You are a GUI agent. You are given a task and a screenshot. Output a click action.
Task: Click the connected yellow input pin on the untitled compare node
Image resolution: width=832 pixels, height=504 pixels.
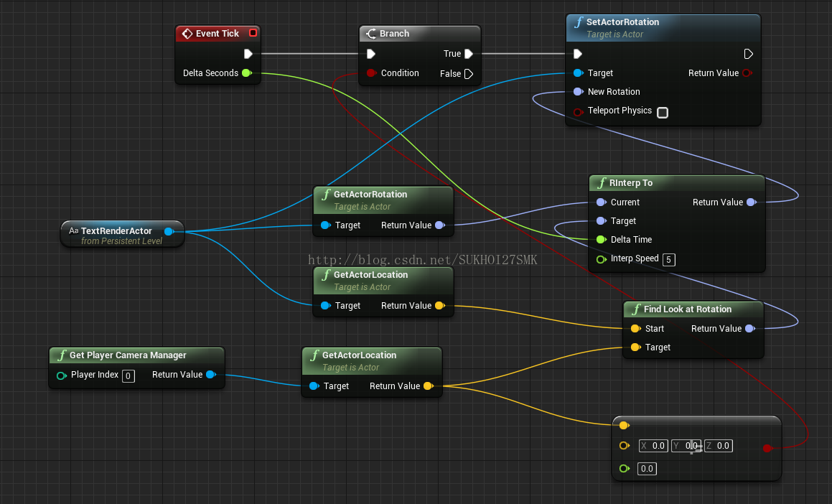coord(624,426)
